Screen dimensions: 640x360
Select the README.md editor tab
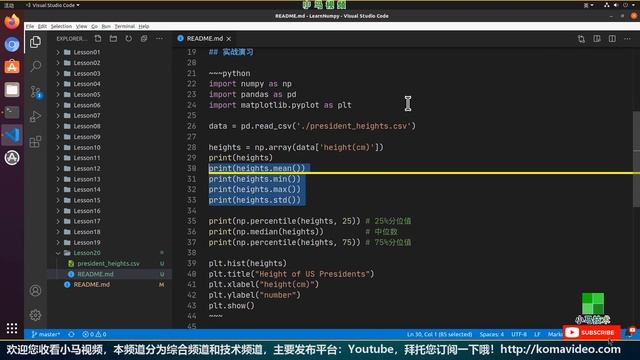(x=204, y=39)
